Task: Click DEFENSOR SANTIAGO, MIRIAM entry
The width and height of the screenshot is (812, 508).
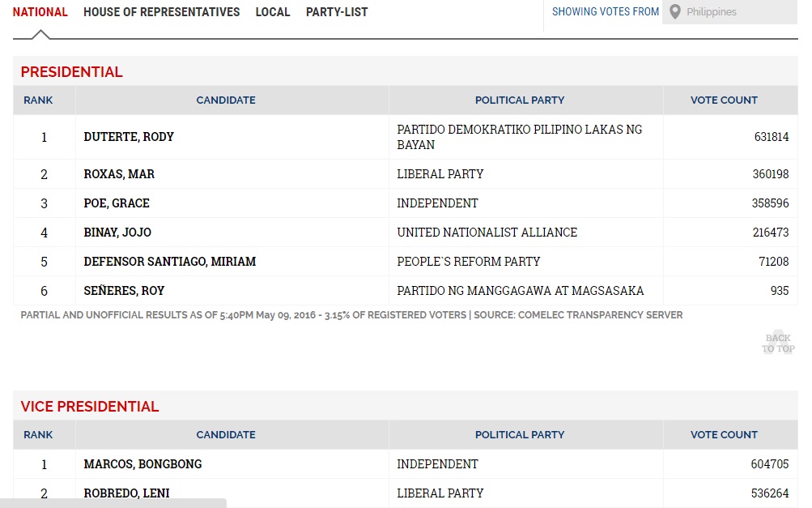Action: tap(170, 261)
